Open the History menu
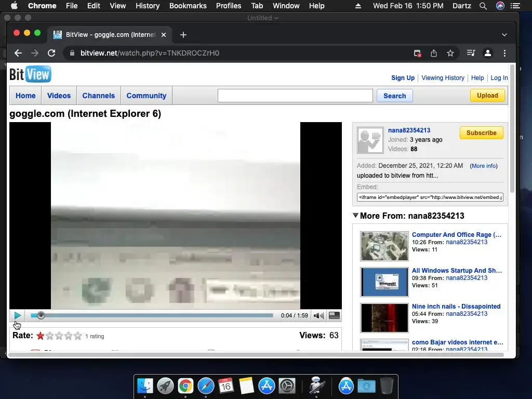This screenshot has width=532, height=399. tap(148, 6)
